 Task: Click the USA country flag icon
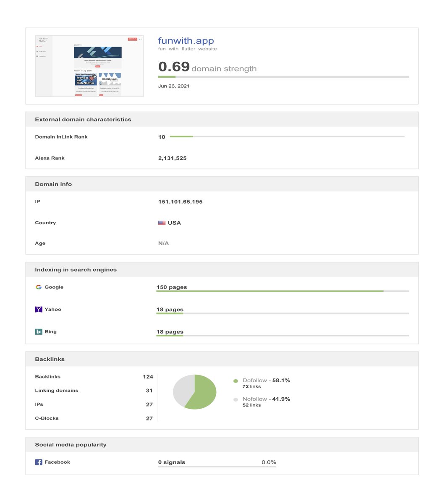point(162,223)
